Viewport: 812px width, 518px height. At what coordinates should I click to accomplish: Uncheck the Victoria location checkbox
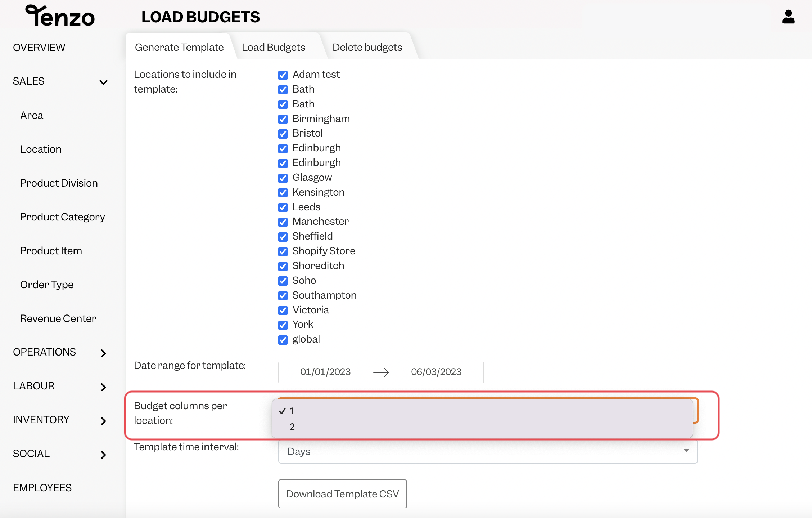(283, 311)
